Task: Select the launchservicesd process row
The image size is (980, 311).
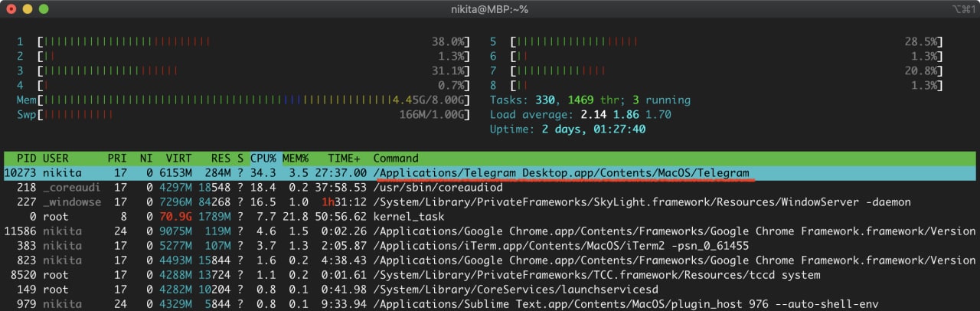Action: coord(490,290)
